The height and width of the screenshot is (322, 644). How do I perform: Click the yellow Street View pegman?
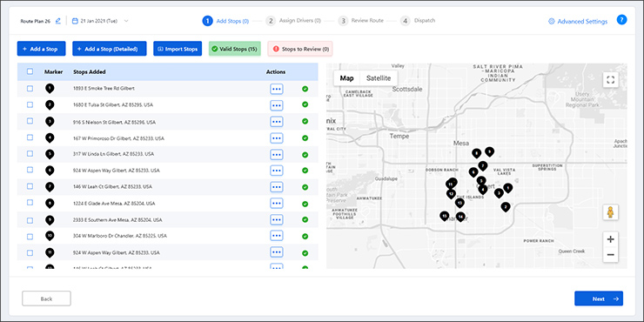610,212
